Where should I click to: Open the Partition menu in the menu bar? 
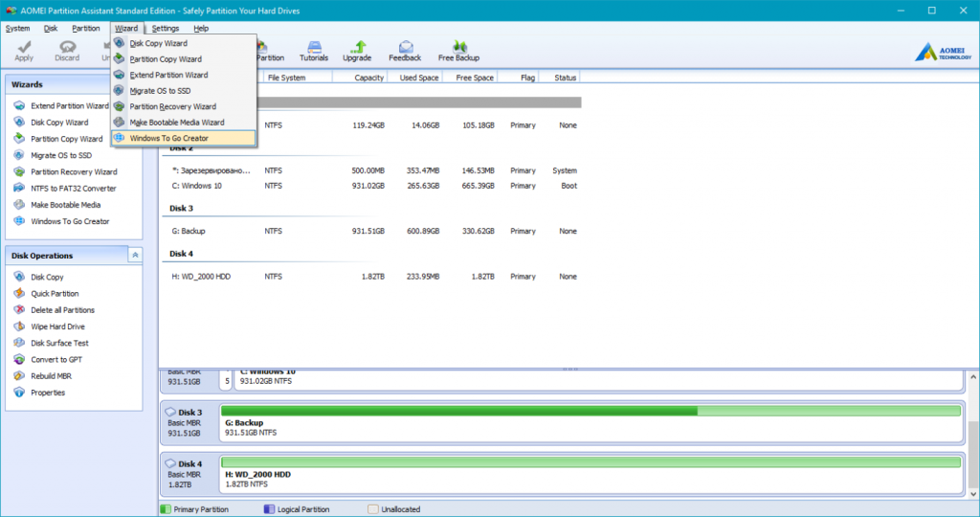(x=86, y=29)
